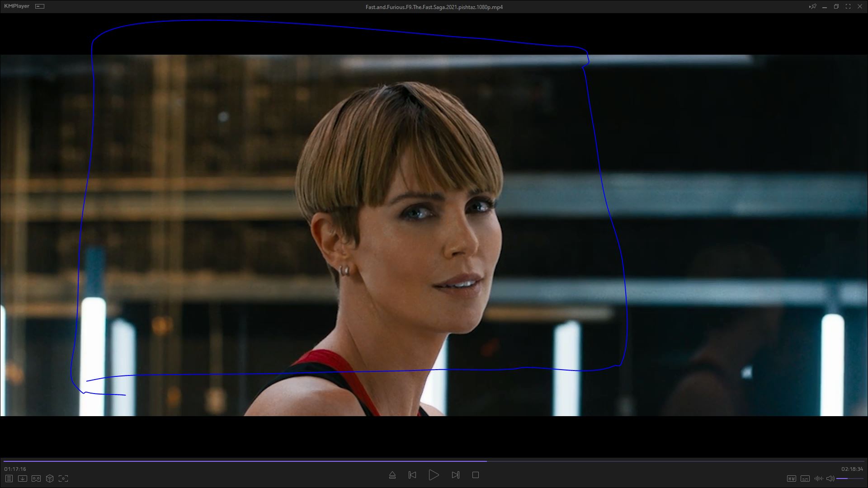Open the KMPlayer main menu logo
Viewport: 868px width, 488px height.
17,6
